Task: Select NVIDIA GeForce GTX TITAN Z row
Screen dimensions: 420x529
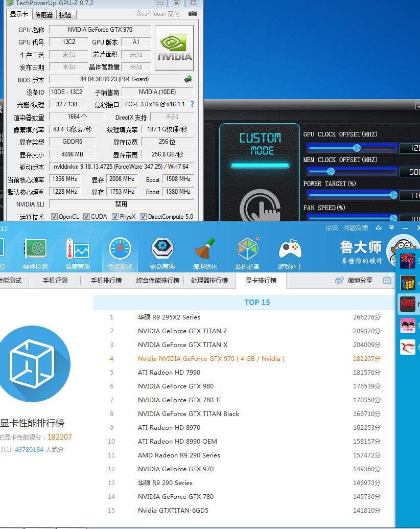Action: pyautogui.click(x=245, y=331)
